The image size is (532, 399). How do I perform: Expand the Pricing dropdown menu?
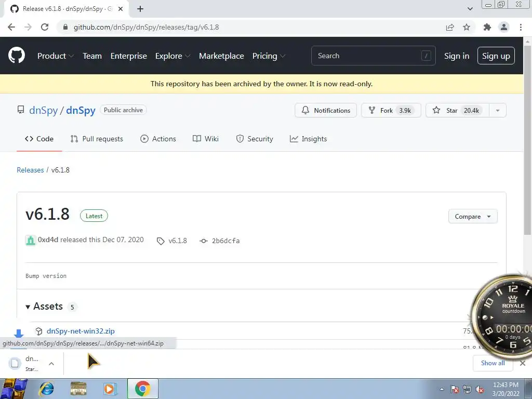(269, 56)
